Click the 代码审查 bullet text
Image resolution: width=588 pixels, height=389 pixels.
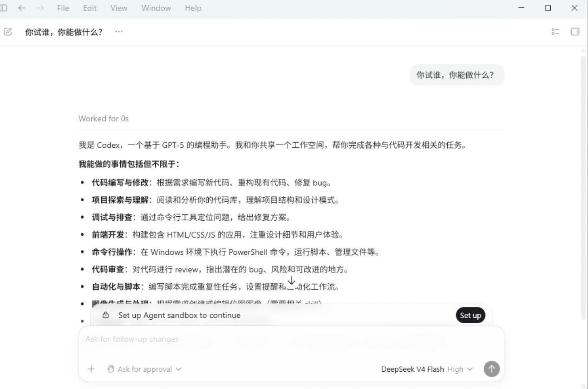point(220,269)
